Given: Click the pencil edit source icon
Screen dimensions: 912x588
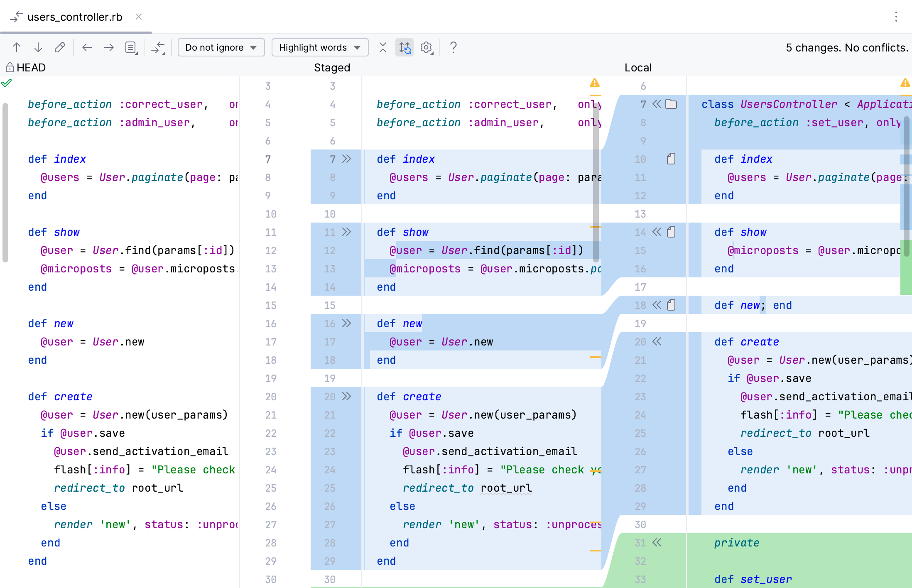Looking at the screenshot, I should [60, 47].
